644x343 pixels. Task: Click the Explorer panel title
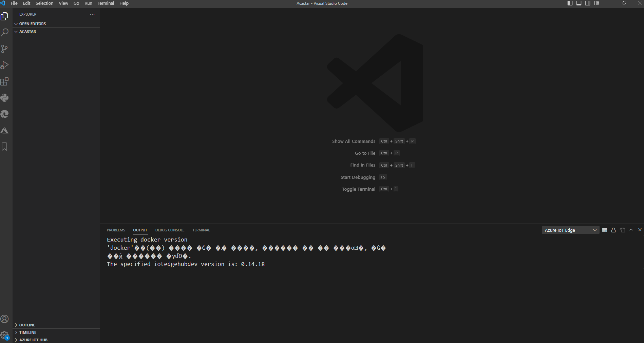pos(28,14)
